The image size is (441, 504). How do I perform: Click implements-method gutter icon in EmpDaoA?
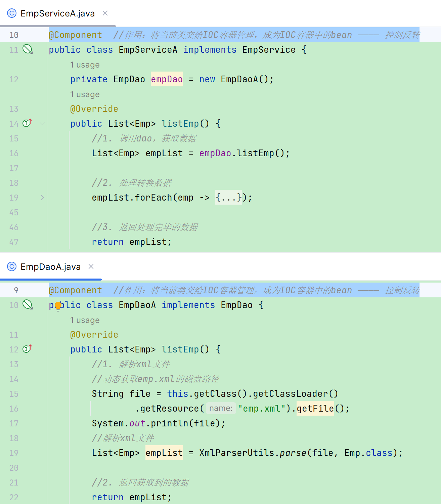(27, 349)
